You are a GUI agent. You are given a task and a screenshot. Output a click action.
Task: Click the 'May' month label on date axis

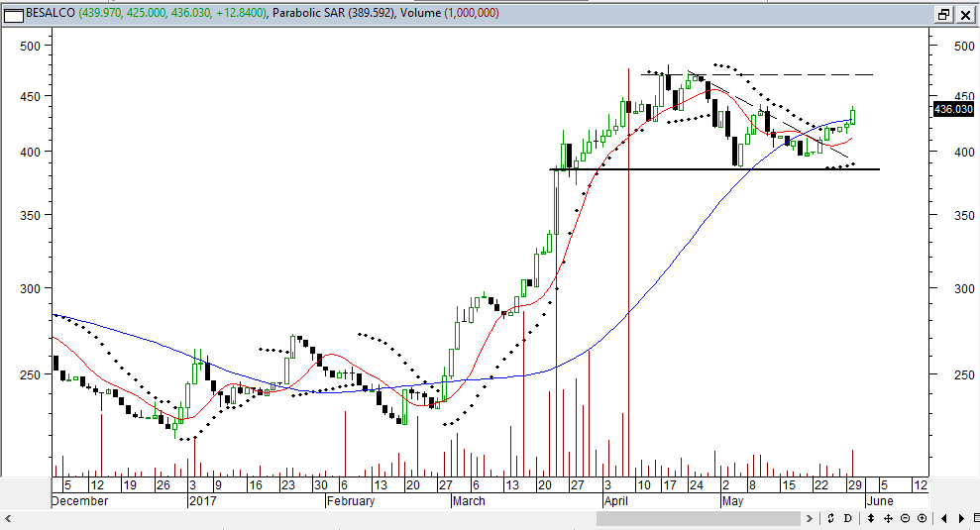click(x=732, y=501)
